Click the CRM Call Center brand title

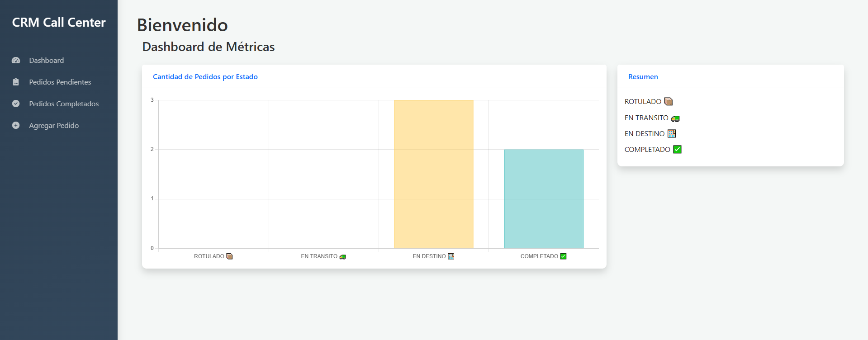[59, 22]
